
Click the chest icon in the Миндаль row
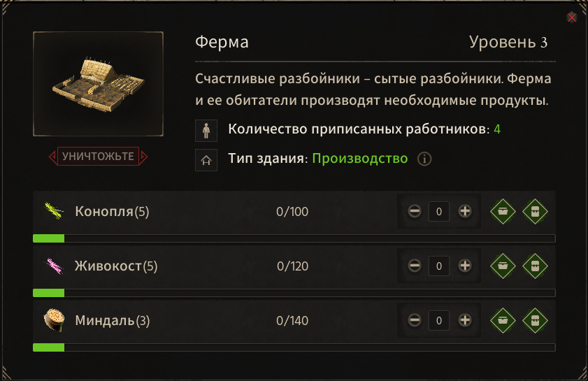point(535,321)
